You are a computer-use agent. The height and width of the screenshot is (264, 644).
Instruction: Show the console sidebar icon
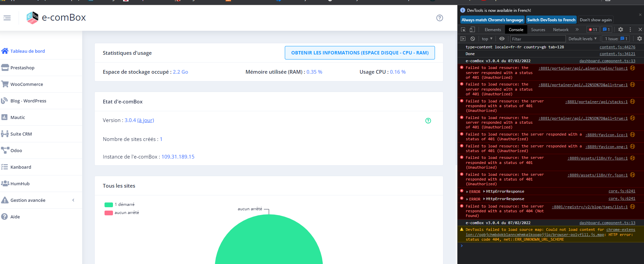[x=463, y=39]
